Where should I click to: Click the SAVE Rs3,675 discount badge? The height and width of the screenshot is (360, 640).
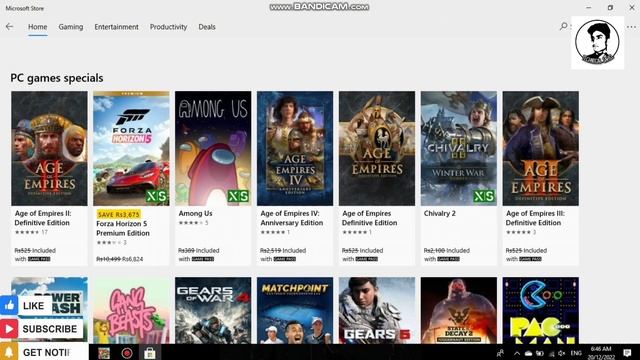119,214
